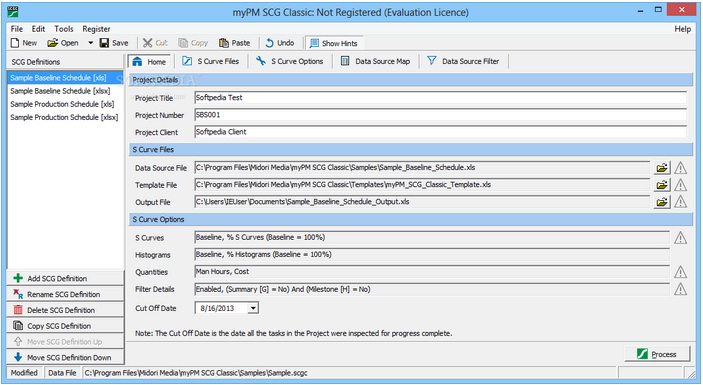Select Sample Production Schedule [xlsx] definition
The image size is (703, 385).
point(65,117)
